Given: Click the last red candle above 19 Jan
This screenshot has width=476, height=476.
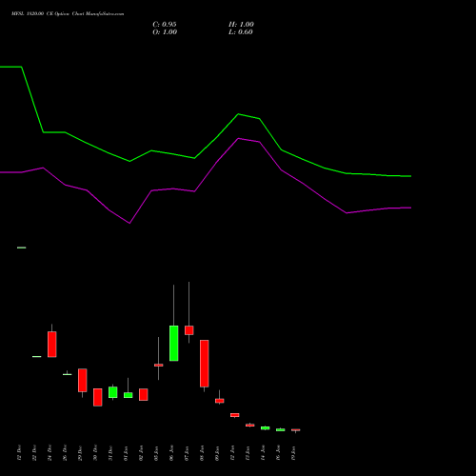Looking at the screenshot, I should [296, 430].
